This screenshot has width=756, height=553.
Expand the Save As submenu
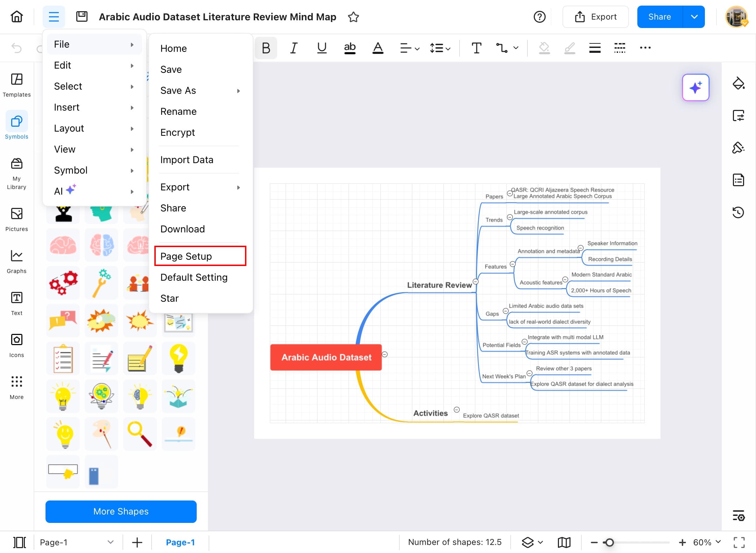click(199, 90)
